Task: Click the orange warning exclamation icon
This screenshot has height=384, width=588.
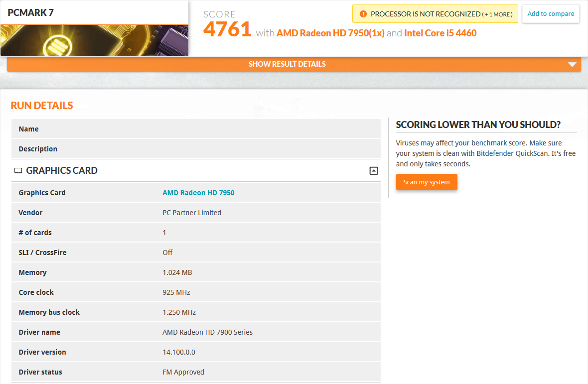Action: coord(363,14)
